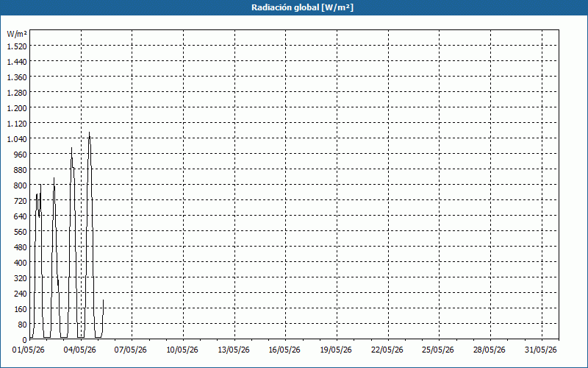Click the 0 y-axis value
Image resolution: width=588 pixels, height=368 pixels.
click(x=25, y=340)
